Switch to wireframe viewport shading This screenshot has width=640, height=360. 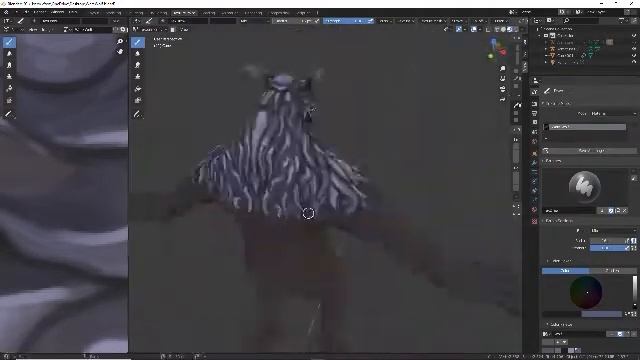pos(497,29)
